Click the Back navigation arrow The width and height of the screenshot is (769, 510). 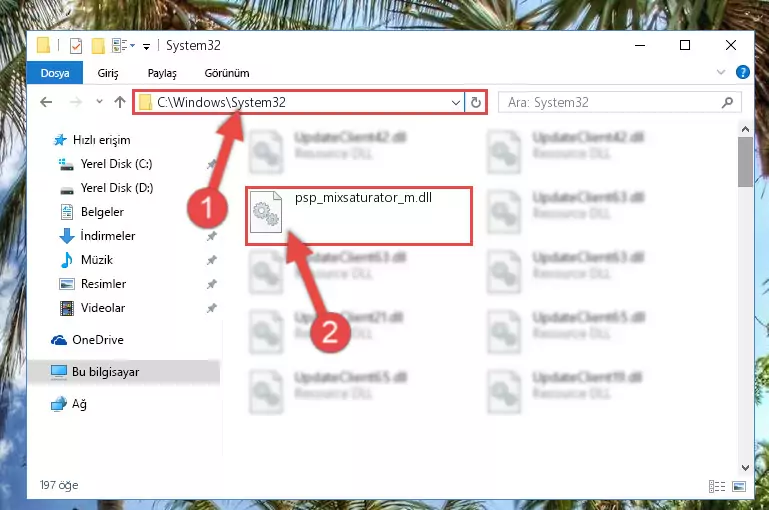(x=46, y=102)
